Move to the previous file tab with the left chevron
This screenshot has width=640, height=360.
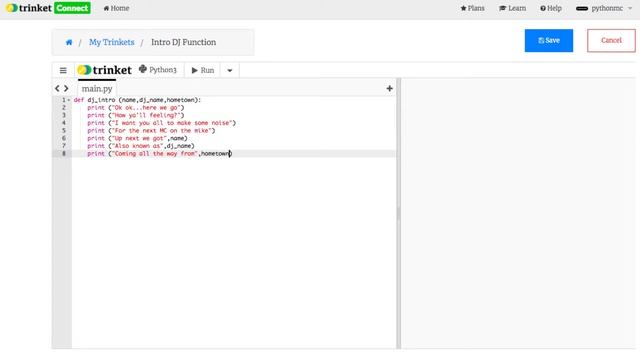(x=57, y=88)
